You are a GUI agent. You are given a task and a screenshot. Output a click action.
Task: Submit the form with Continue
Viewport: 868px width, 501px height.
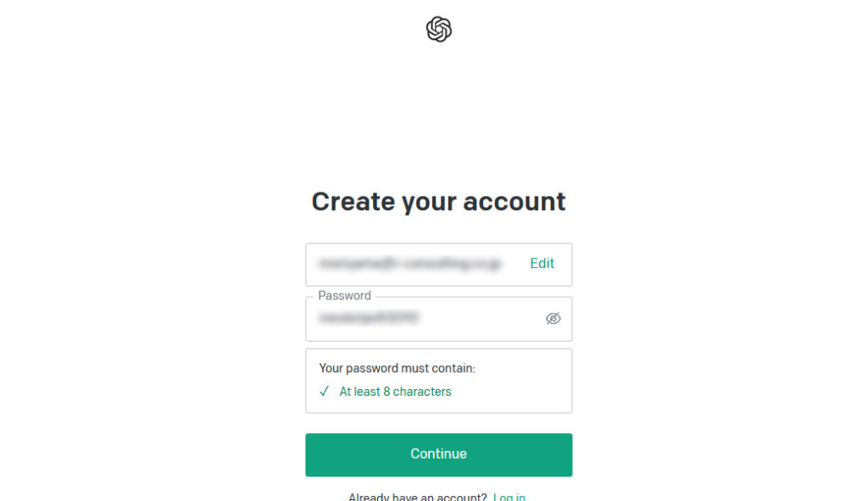pos(438,454)
